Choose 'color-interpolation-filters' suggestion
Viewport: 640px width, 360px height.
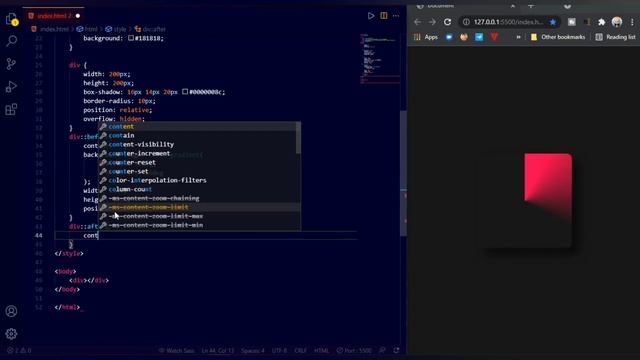tap(199, 180)
